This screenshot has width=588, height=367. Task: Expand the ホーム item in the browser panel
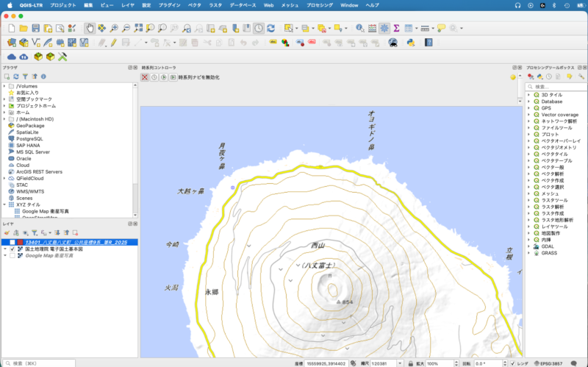4,113
